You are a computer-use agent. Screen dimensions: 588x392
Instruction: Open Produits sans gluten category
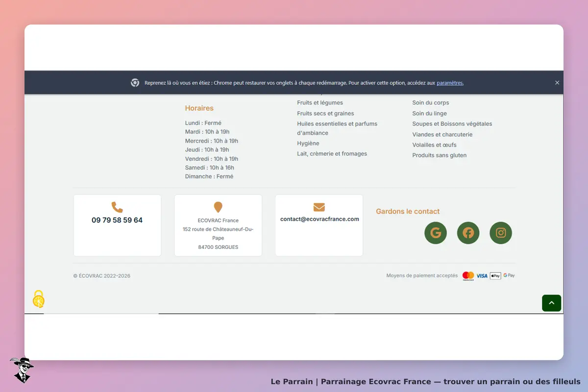(x=440, y=155)
